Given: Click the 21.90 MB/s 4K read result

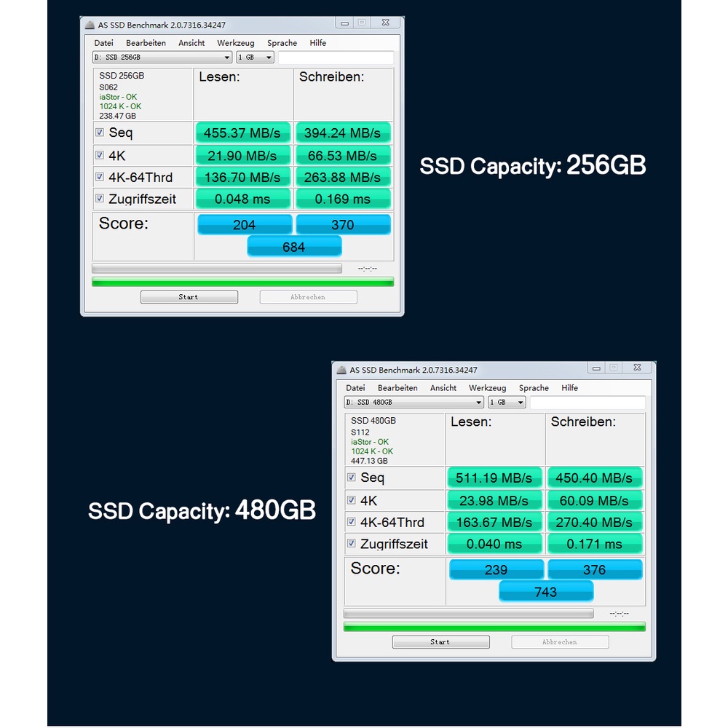Looking at the screenshot, I should (243, 156).
